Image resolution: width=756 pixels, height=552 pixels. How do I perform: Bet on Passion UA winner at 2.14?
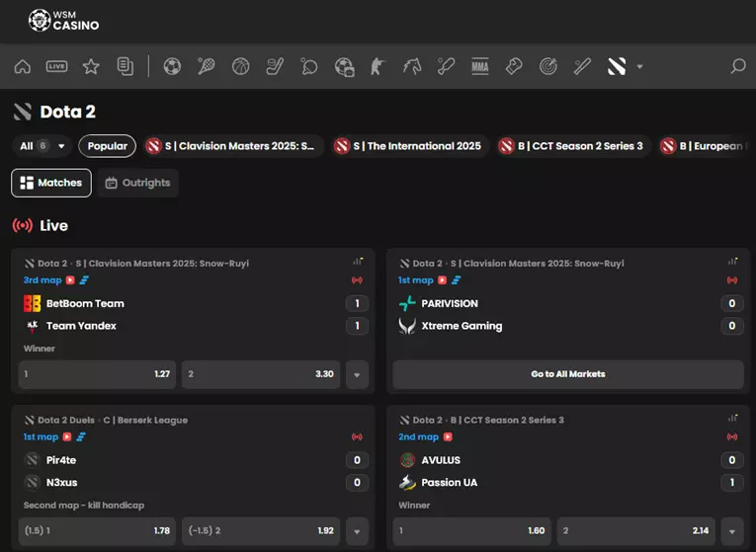click(x=636, y=531)
